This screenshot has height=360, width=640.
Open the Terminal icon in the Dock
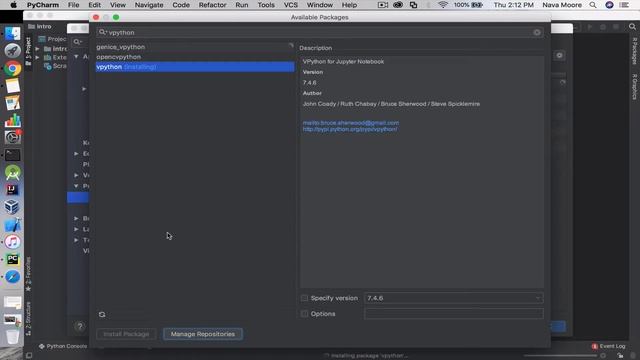coord(12,155)
